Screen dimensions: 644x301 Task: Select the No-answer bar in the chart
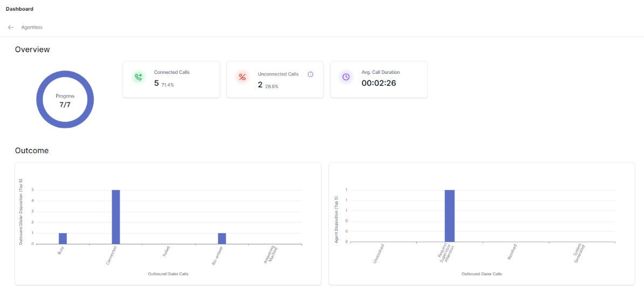(x=222, y=238)
